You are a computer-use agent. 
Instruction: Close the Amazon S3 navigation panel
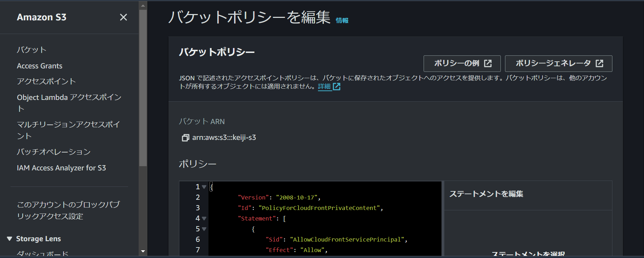pos(123,17)
